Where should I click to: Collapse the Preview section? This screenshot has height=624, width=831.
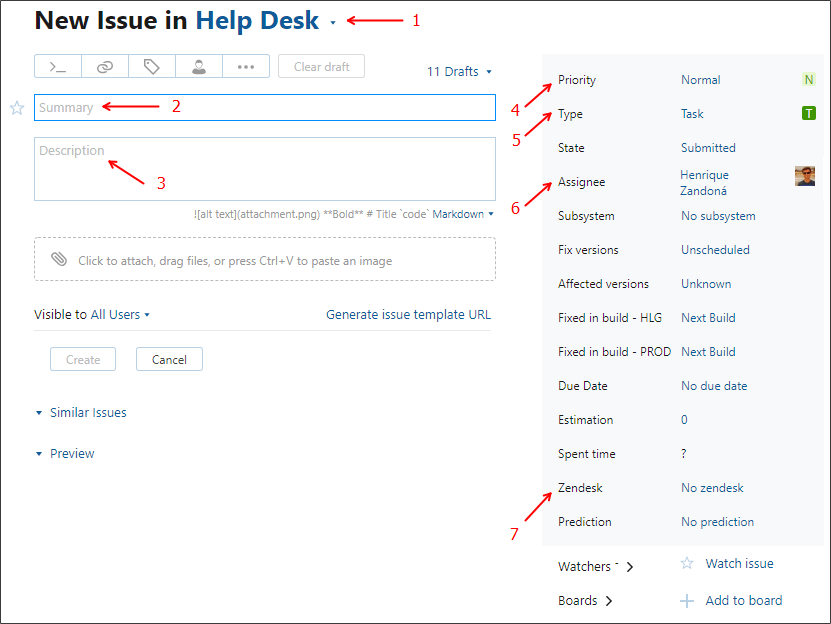(65, 453)
